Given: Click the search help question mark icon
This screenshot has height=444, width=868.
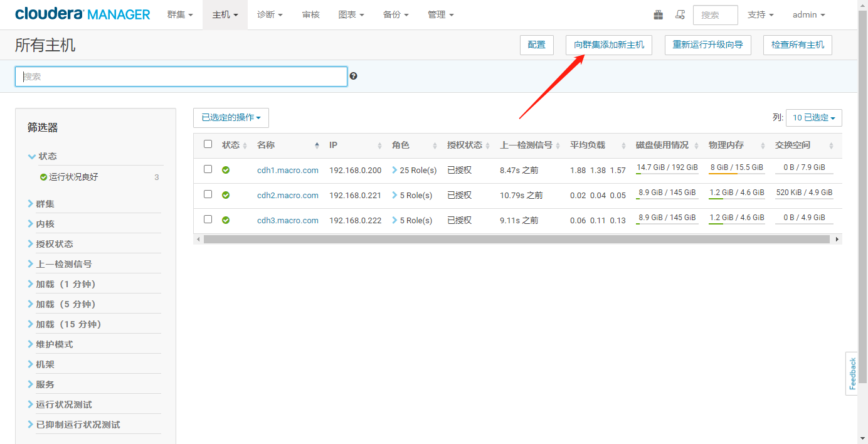Looking at the screenshot, I should 354,76.
